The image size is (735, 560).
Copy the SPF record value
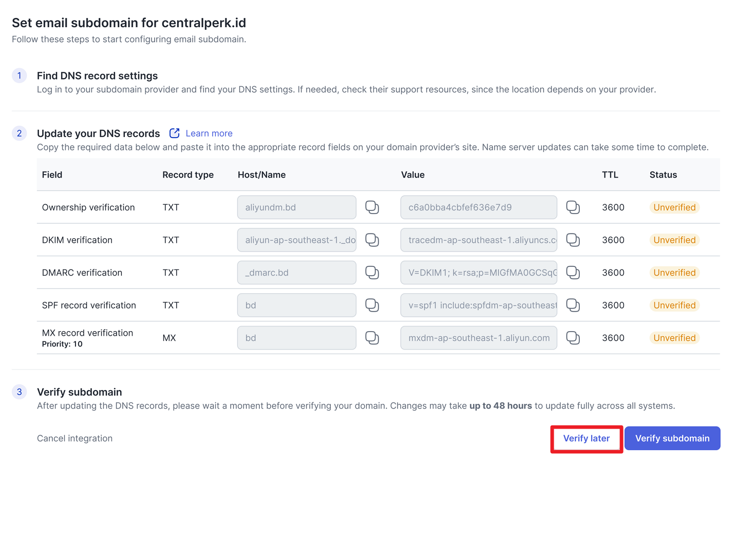pyautogui.click(x=573, y=305)
